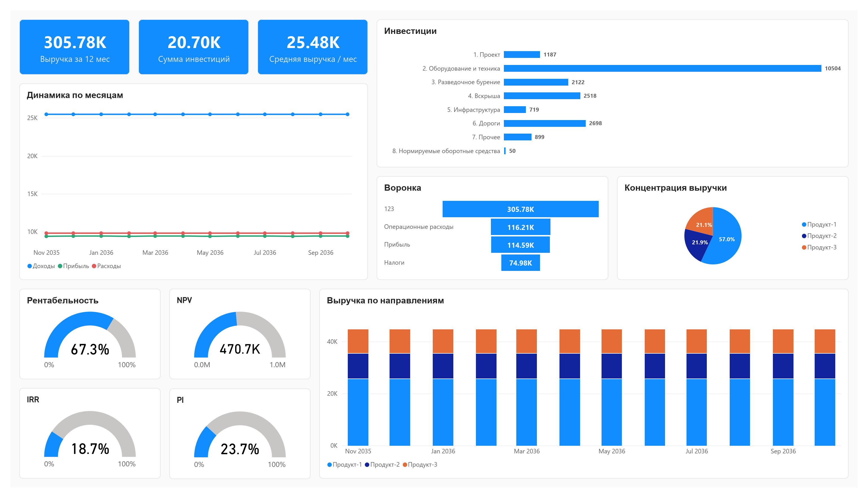Click the Динамика по месяцам chart title
The width and height of the screenshot is (868, 498).
(x=75, y=95)
